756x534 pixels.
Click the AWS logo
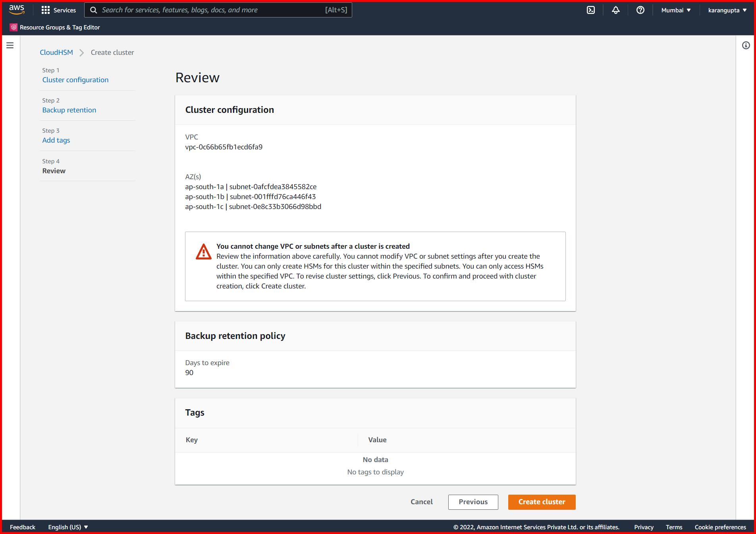coord(16,9)
